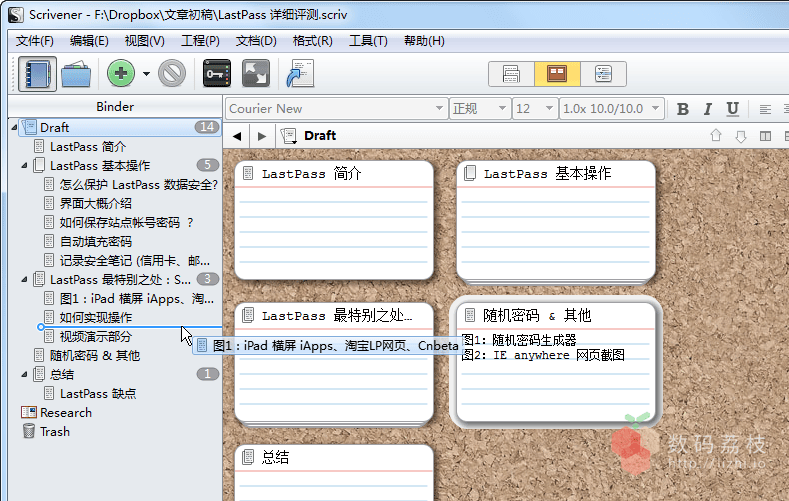Select 自动填充密码 document
Screen dimensions: 789x501
(96, 241)
